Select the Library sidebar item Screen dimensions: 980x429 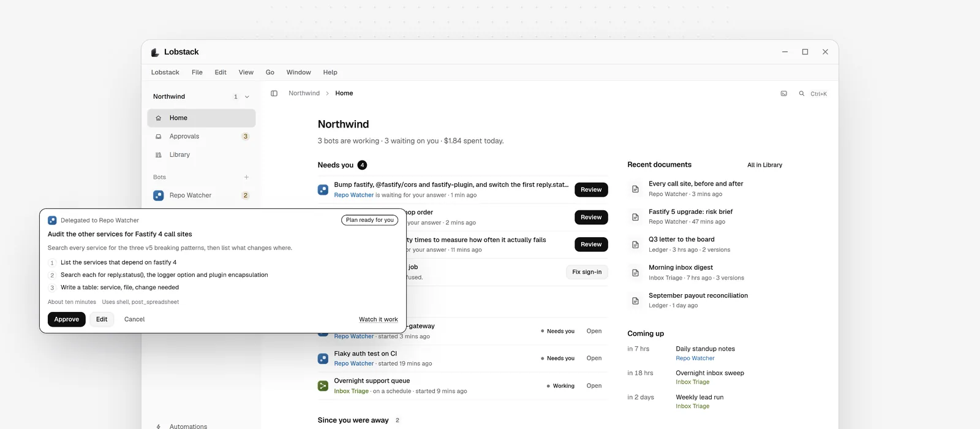[202, 155]
